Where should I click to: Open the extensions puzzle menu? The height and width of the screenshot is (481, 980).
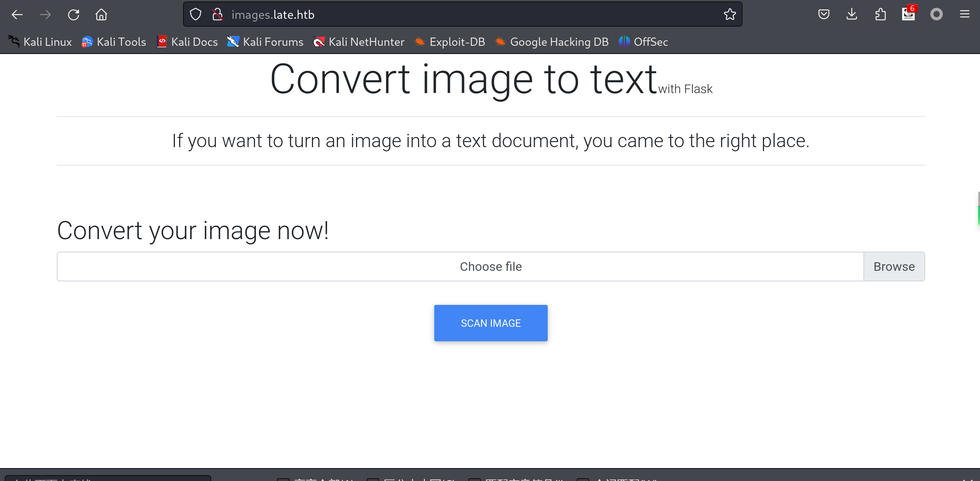pos(880,15)
